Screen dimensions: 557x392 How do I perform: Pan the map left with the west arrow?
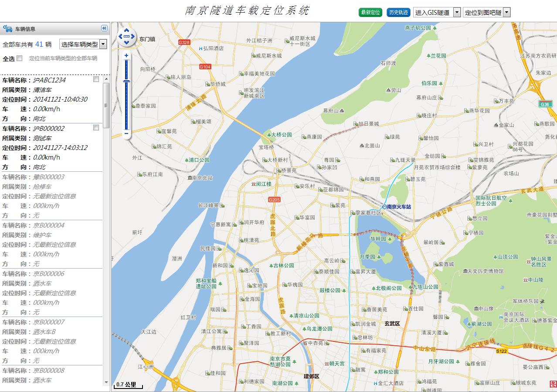click(121, 37)
